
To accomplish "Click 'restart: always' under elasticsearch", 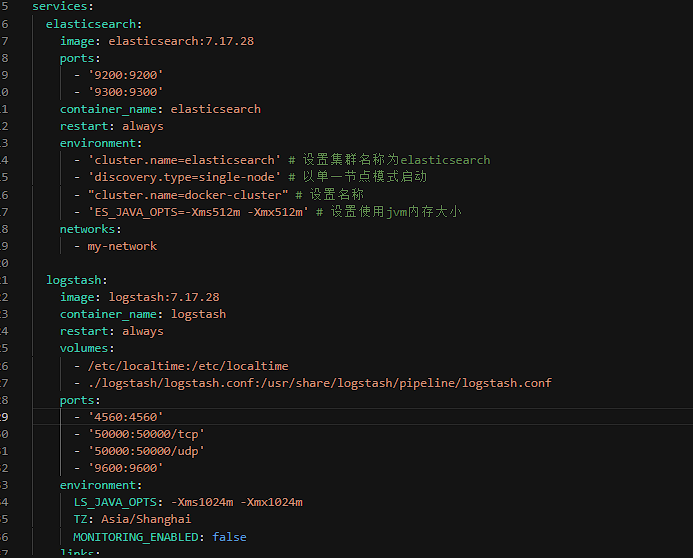I will pyautogui.click(x=112, y=126).
